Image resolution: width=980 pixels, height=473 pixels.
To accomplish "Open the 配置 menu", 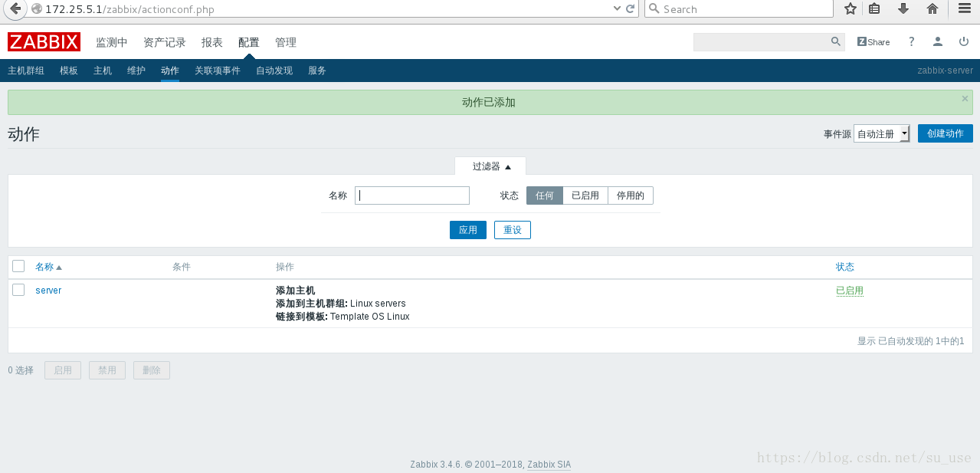I will [x=249, y=42].
